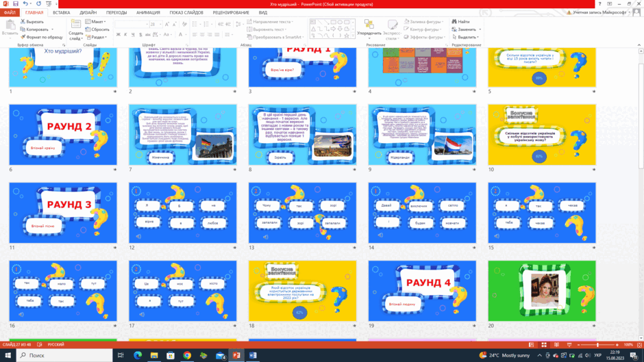Click Формат по образцу format painter
This screenshot has height=362, width=644.
(x=42, y=37)
